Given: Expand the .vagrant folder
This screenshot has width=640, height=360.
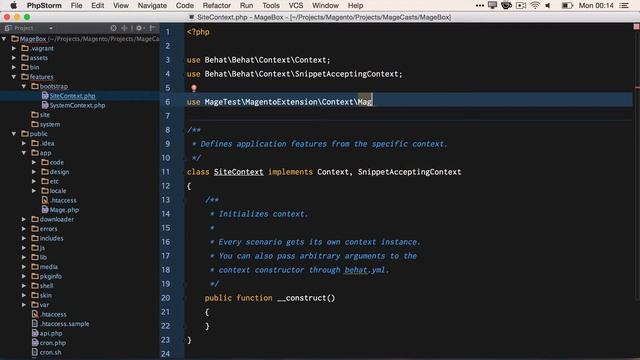Looking at the screenshot, I should coord(14,48).
